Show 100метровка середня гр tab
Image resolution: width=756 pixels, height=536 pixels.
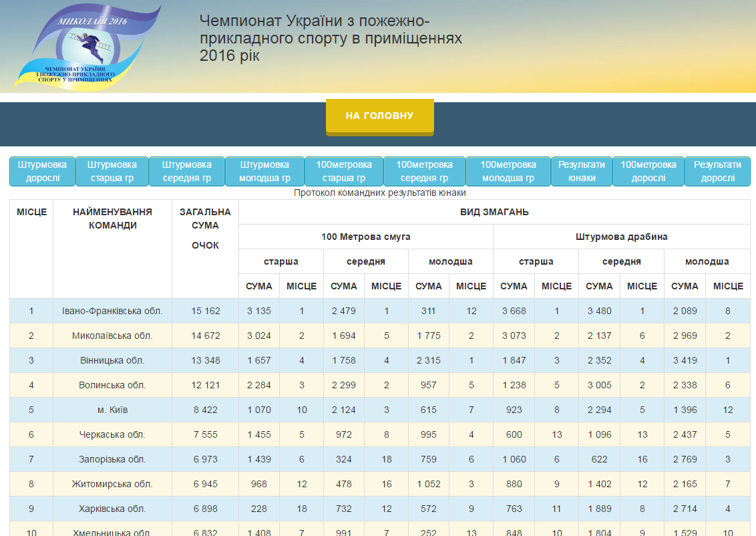coord(424,171)
